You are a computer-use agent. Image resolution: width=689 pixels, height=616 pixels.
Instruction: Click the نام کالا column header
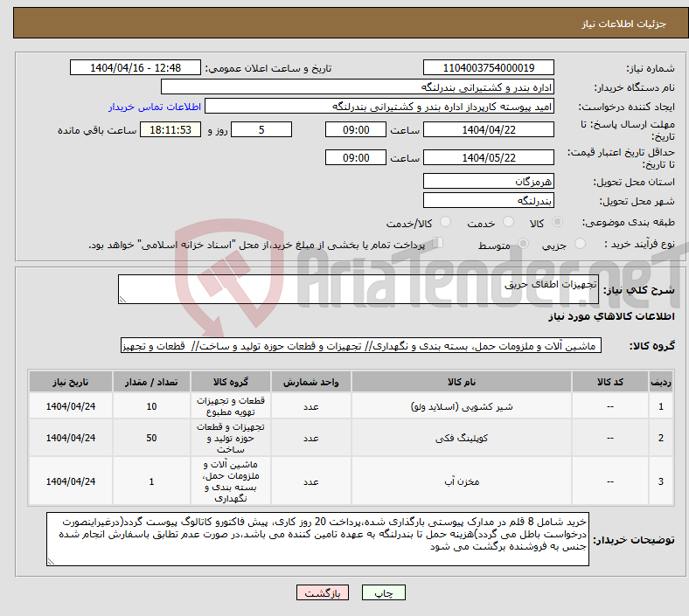tap(462, 382)
